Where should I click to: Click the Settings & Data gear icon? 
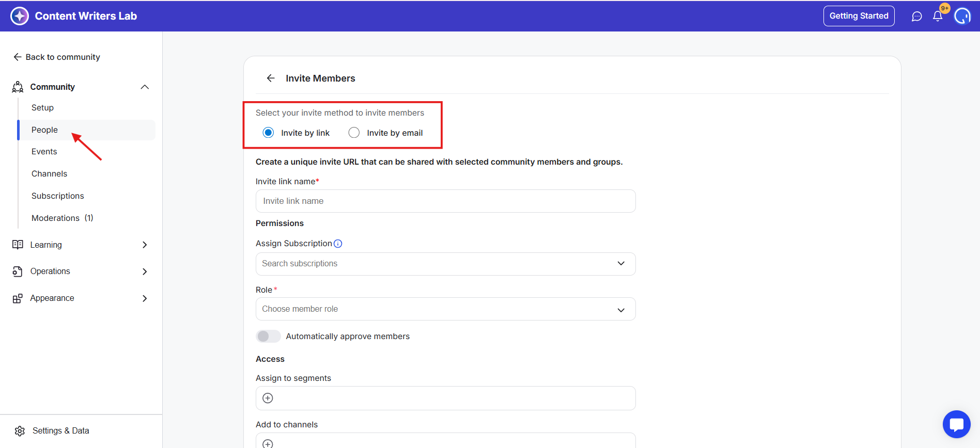[x=20, y=431]
